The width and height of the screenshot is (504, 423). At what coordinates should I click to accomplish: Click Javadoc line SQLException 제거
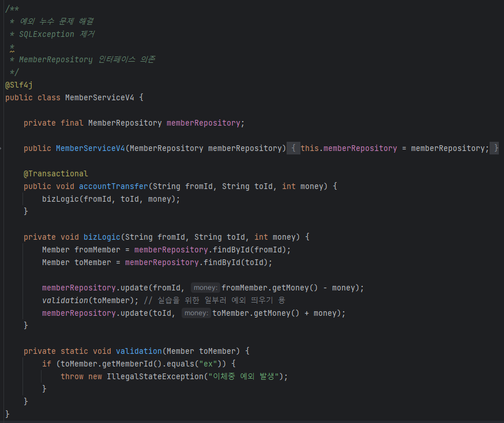[x=57, y=34]
